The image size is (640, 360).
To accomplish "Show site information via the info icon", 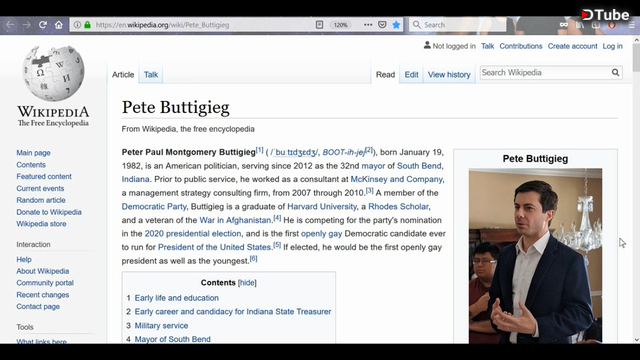I will pos(77,25).
